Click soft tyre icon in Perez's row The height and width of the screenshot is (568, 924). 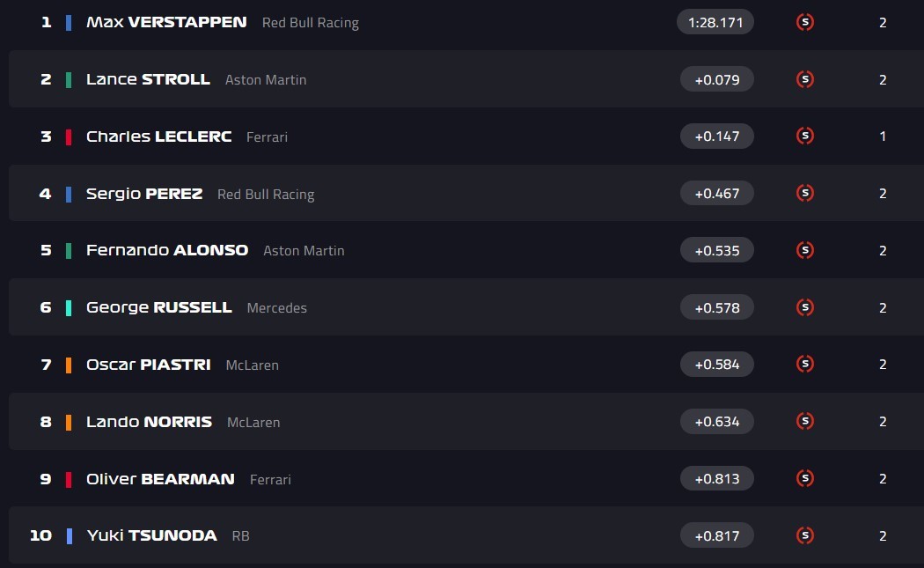804,193
